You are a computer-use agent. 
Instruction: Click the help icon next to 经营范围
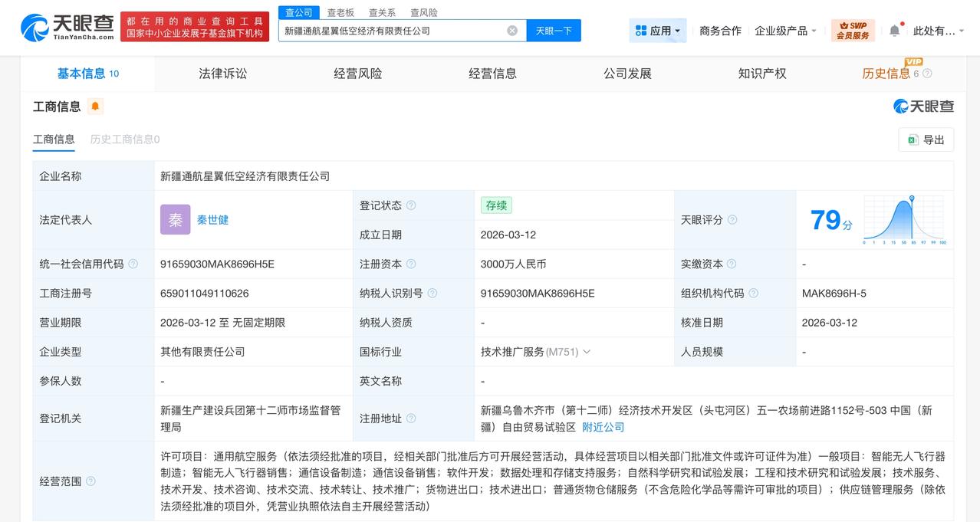(x=90, y=481)
